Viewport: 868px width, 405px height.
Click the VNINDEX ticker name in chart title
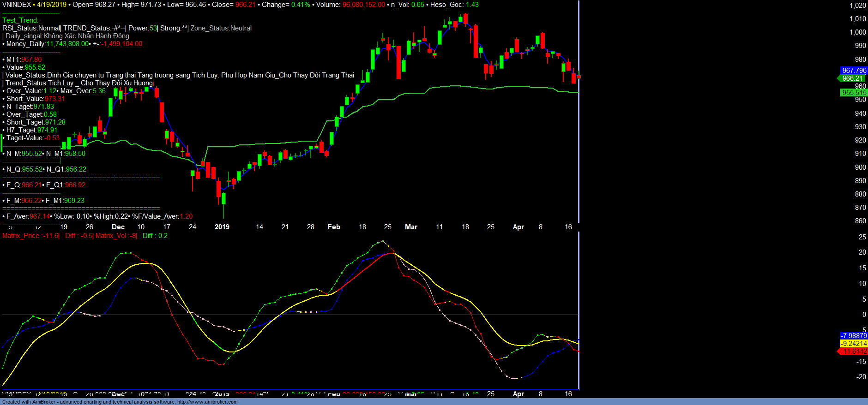(17, 5)
